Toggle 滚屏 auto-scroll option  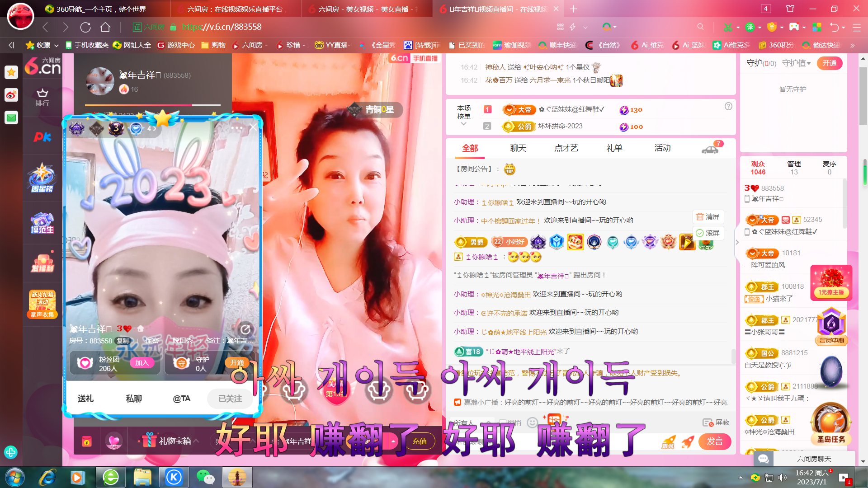click(708, 233)
